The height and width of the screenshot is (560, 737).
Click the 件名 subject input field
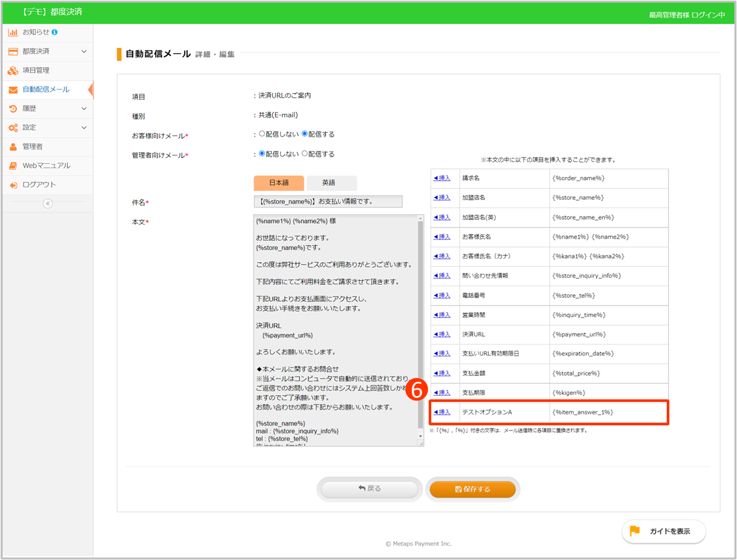point(328,202)
